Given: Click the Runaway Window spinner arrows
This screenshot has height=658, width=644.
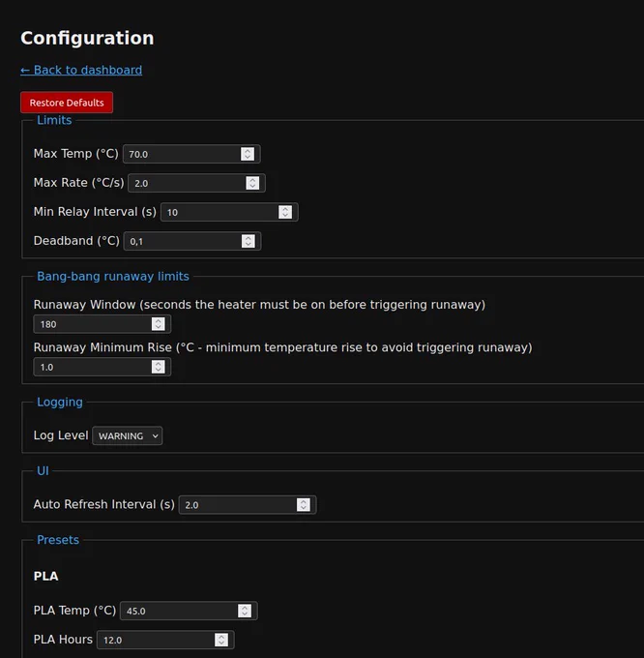Looking at the screenshot, I should [x=158, y=323].
